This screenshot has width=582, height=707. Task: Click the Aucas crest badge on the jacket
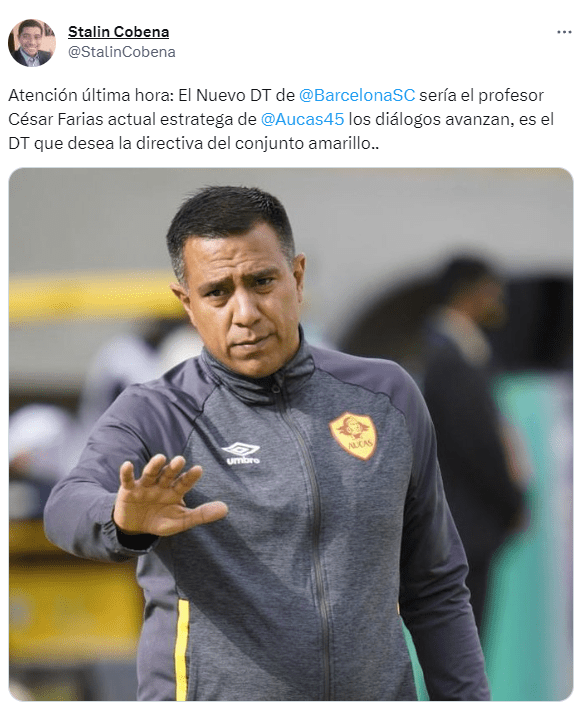[x=353, y=435]
